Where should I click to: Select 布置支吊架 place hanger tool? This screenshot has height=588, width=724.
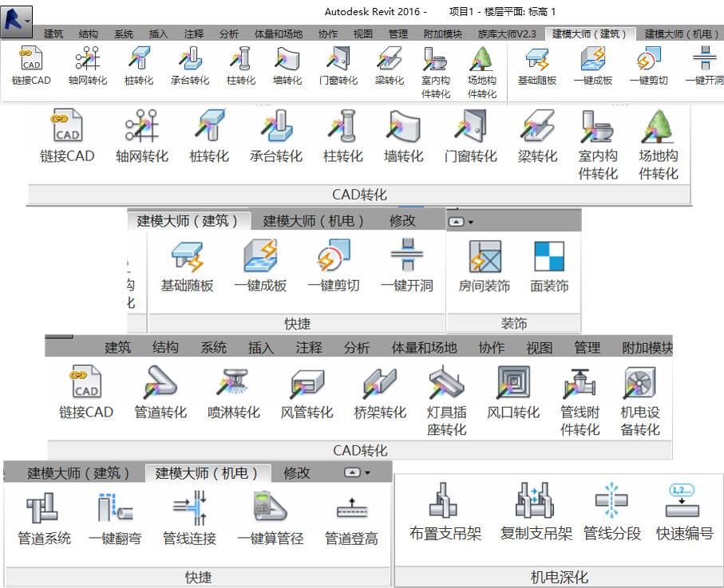(x=445, y=512)
